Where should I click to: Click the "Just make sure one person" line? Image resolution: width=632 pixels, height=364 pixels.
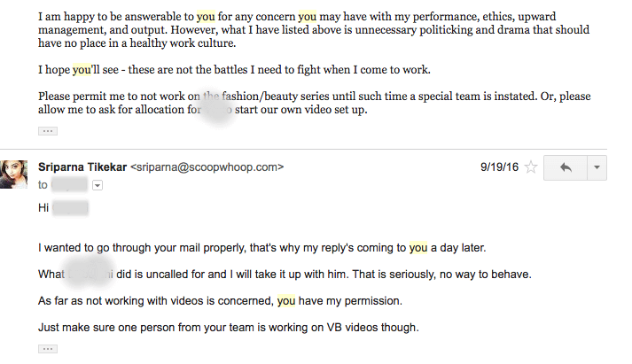[229, 328]
